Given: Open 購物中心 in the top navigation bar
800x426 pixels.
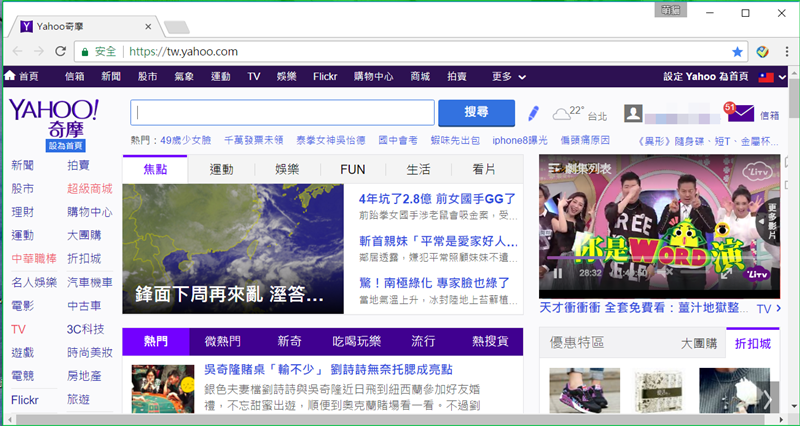Looking at the screenshot, I should pos(373,77).
